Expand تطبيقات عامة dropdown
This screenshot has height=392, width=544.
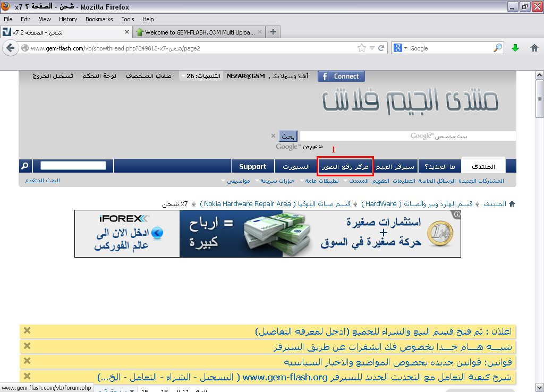click(319, 181)
